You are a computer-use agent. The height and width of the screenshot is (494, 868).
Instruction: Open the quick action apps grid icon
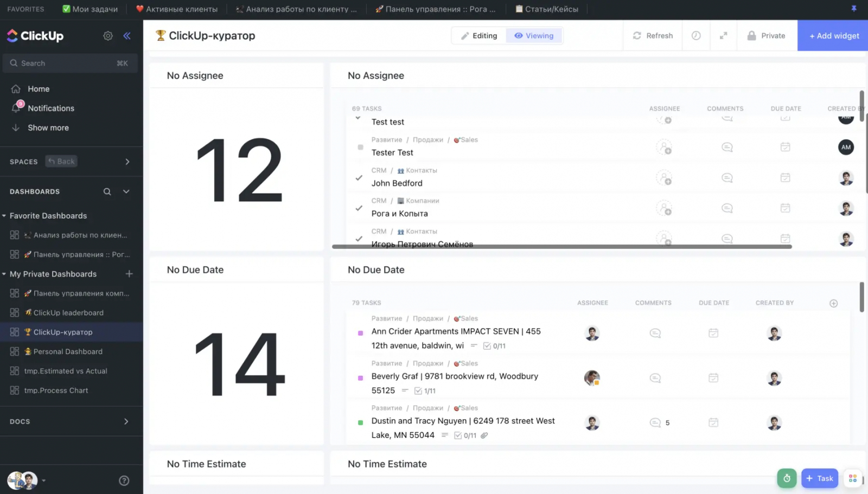pyautogui.click(x=853, y=478)
